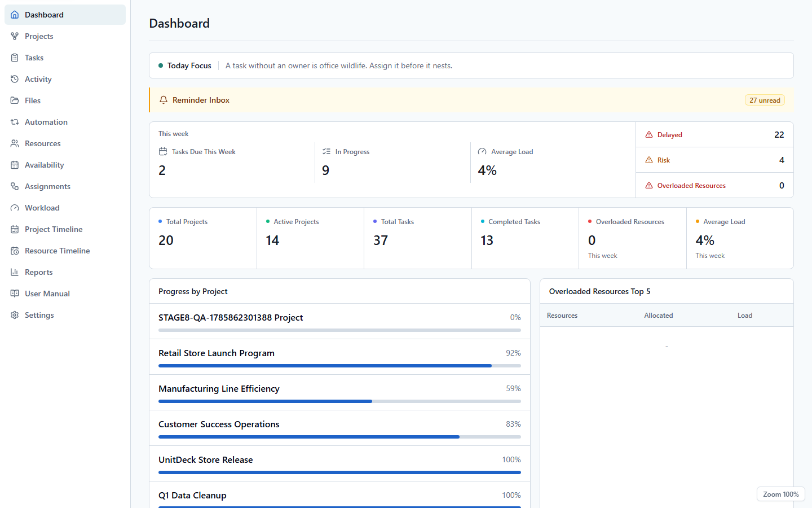Click the Progress by Project heading
The width and height of the screenshot is (812, 508).
193,291
